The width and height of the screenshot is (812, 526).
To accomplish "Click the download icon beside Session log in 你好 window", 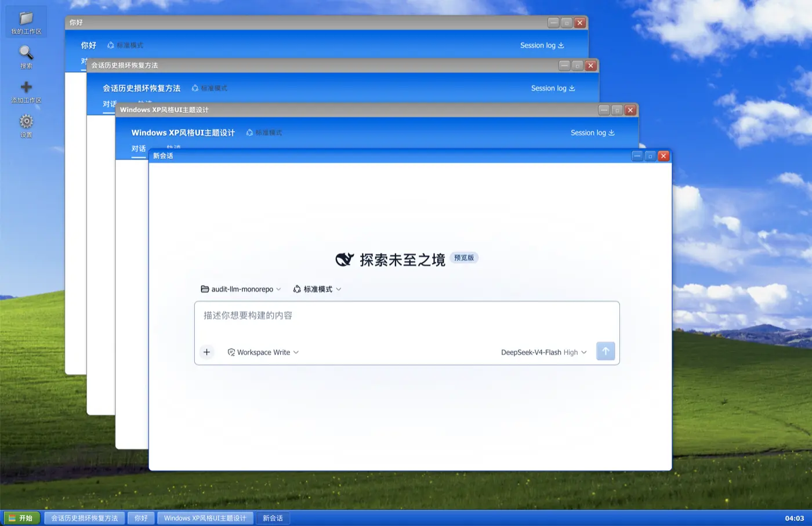I will point(561,45).
